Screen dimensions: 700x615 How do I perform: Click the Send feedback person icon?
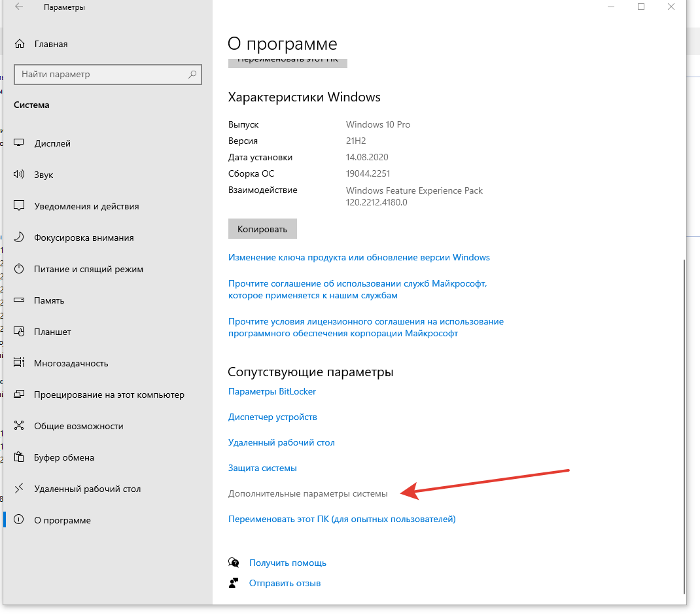coord(234,583)
